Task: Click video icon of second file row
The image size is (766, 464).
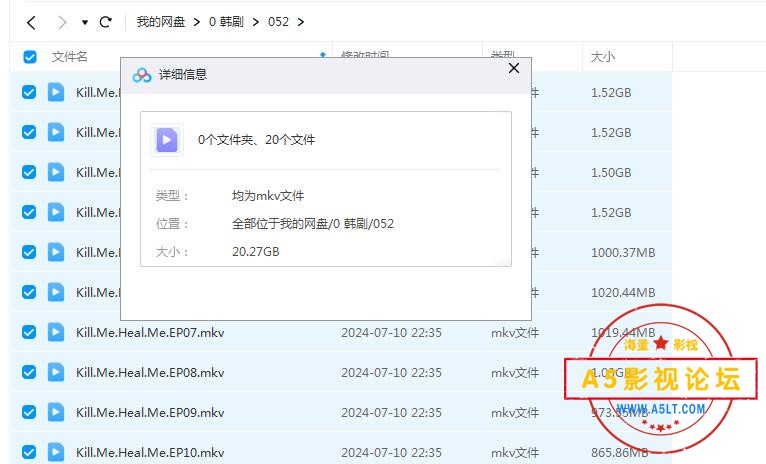Action: point(56,132)
